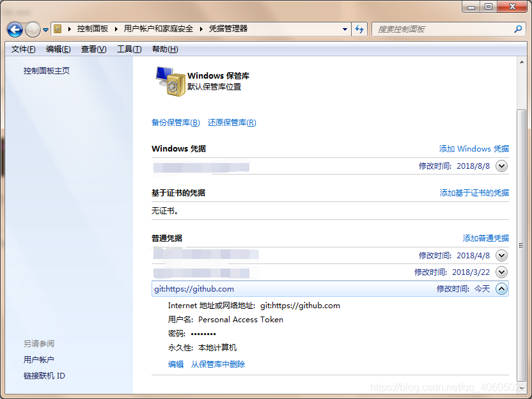
Task: Click the blurred credential dated 2018/3/22
Action: point(201,273)
